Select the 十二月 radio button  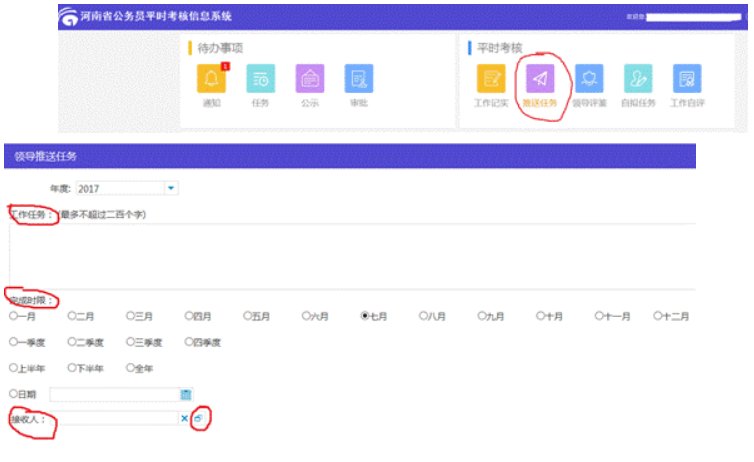[658, 316]
